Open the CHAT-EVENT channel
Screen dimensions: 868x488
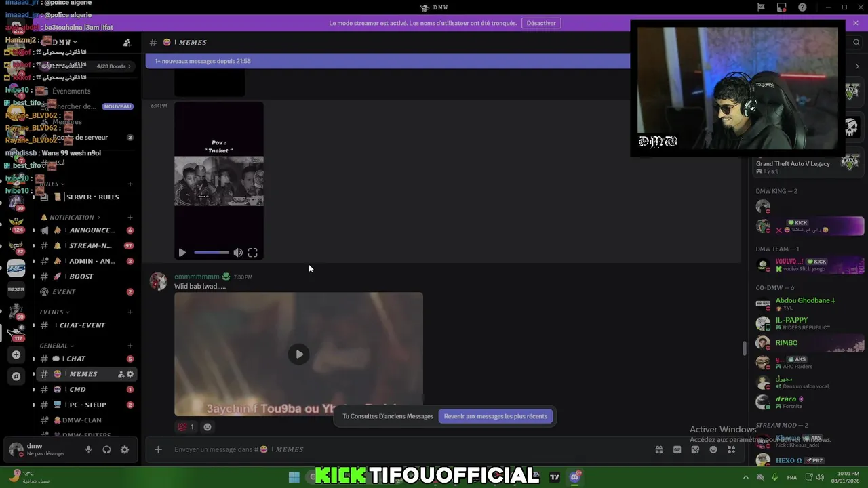[x=86, y=325]
